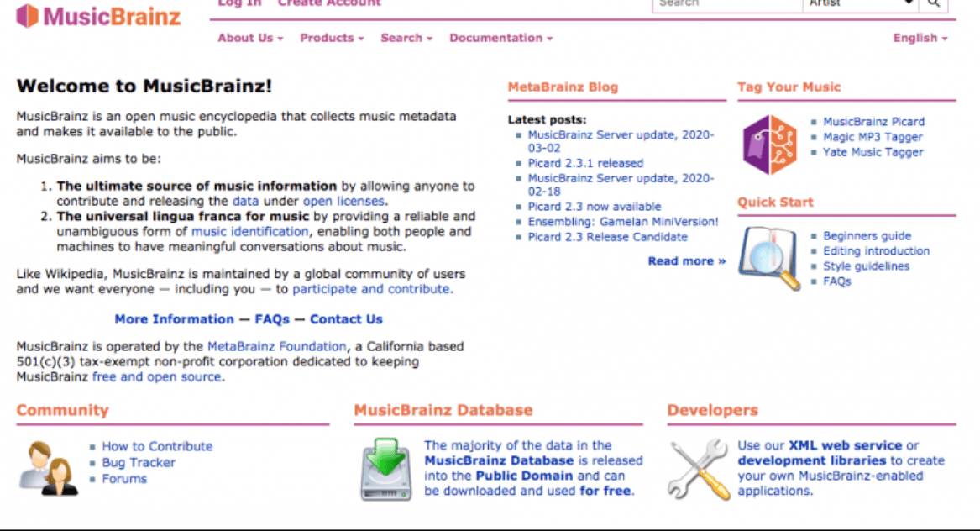Click Read more » link
The width and height of the screenshot is (980, 531).
(686, 260)
